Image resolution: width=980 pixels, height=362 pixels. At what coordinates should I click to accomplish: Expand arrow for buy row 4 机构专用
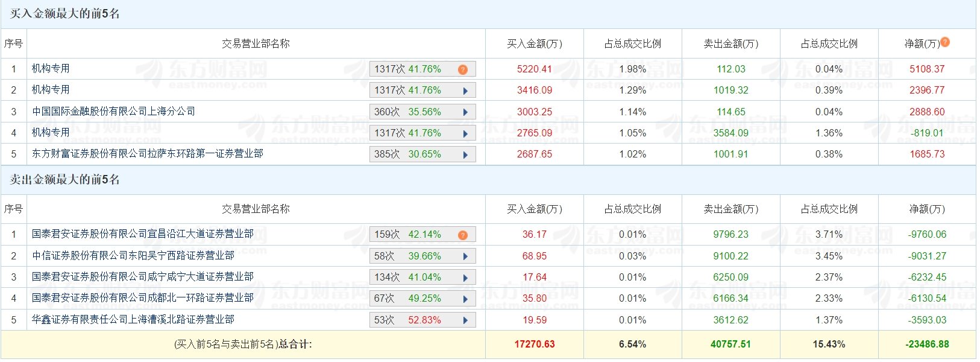click(x=465, y=133)
